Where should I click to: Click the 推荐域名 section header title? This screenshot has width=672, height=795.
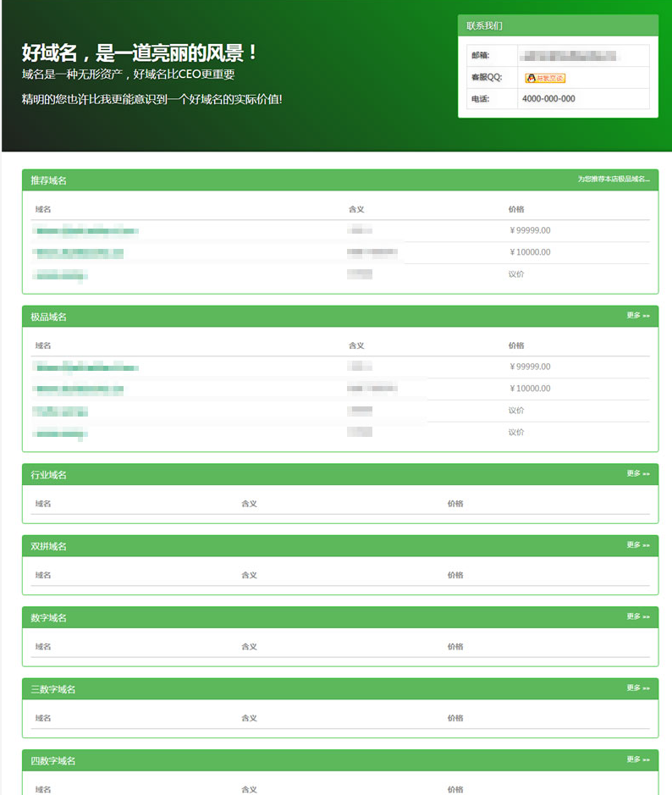click(x=49, y=180)
